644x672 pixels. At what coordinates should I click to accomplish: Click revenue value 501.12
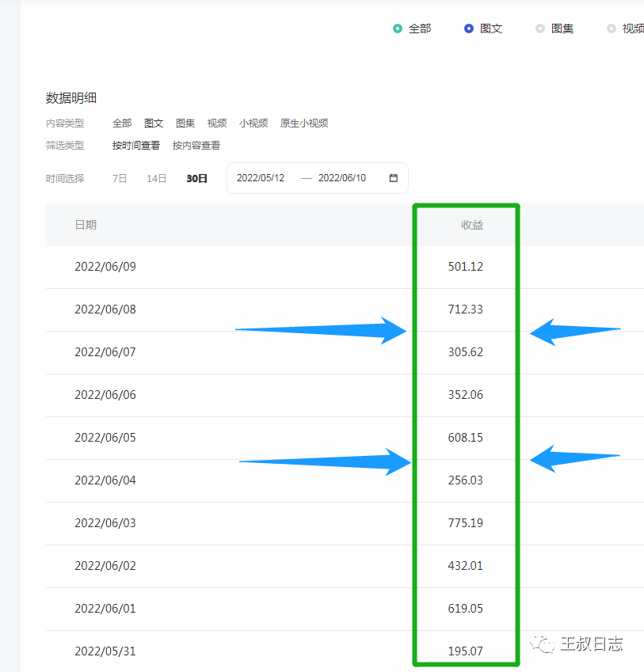click(465, 267)
